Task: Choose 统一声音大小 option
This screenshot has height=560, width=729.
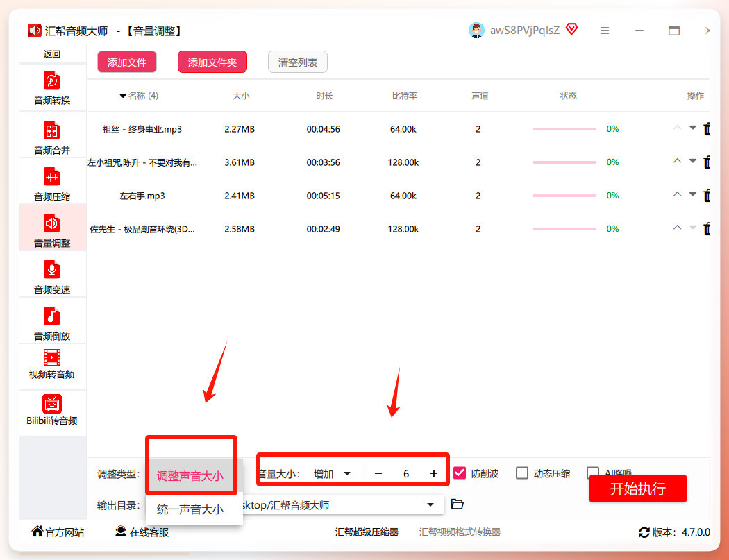Action: 190,509
